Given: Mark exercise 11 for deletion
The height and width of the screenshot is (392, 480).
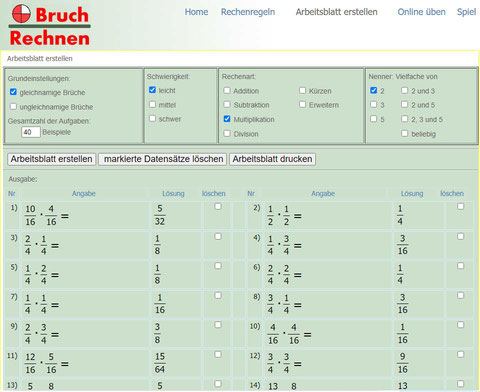Looking at the screenshot, I should (x=218, y=354).
